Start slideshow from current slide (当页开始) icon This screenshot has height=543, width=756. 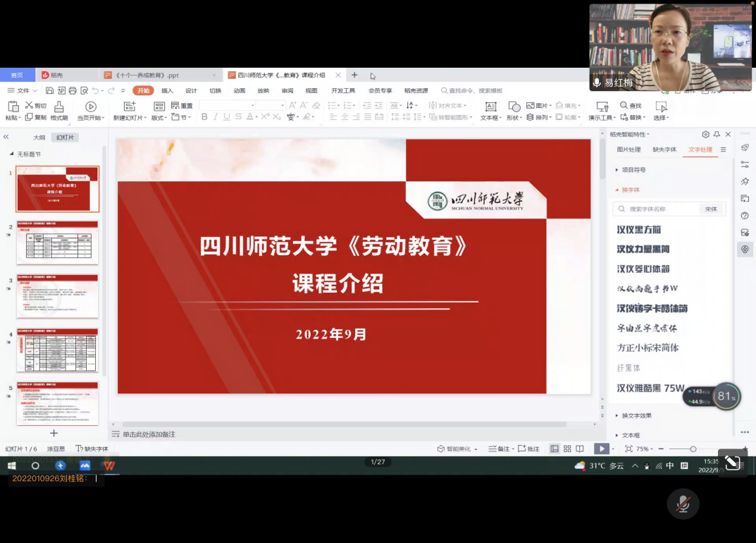click(91, 106)
